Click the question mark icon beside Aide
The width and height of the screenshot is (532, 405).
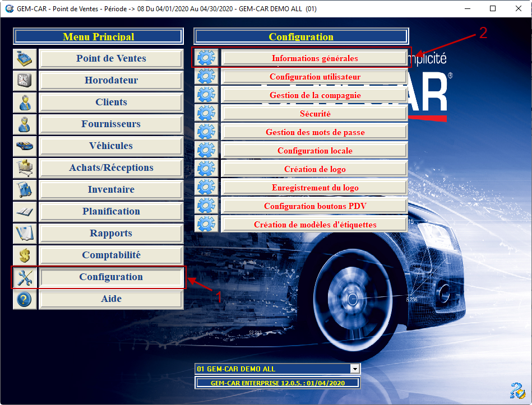tap(25, 299)
